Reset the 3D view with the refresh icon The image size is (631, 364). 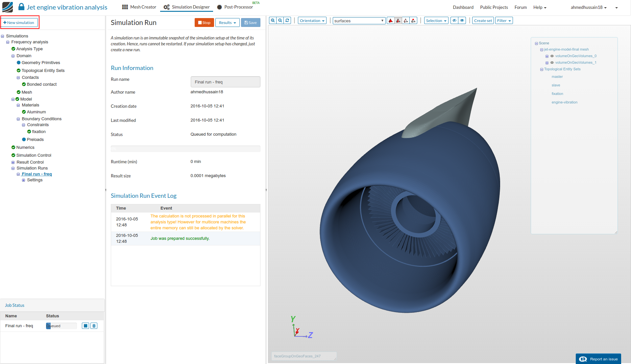click(x=287, y=20)
